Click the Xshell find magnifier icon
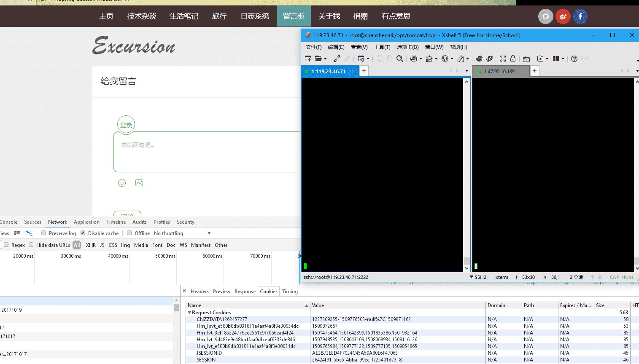 (x=400, y=59)
